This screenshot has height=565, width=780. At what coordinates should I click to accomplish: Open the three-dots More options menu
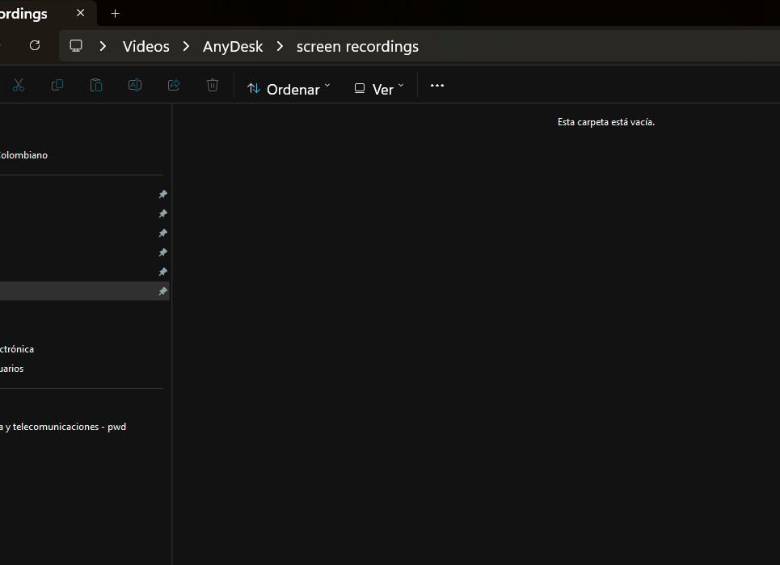[437, 86]
